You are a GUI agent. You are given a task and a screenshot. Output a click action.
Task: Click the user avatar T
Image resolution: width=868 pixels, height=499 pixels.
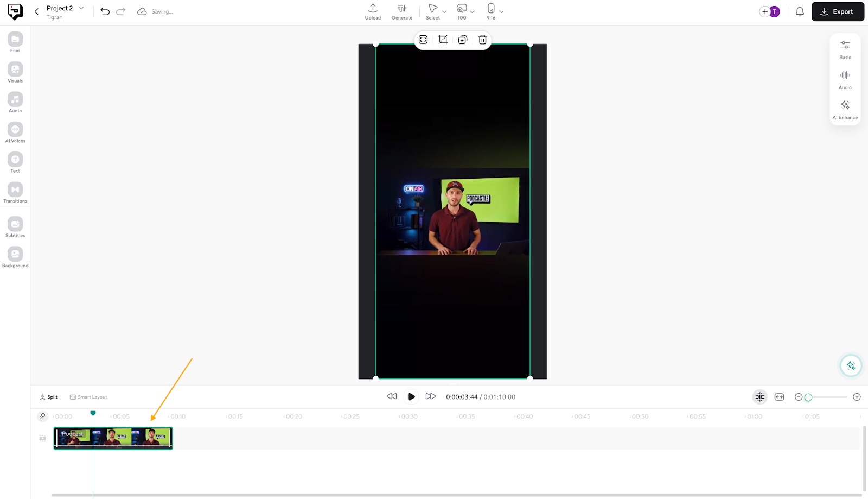coord(775,11)
